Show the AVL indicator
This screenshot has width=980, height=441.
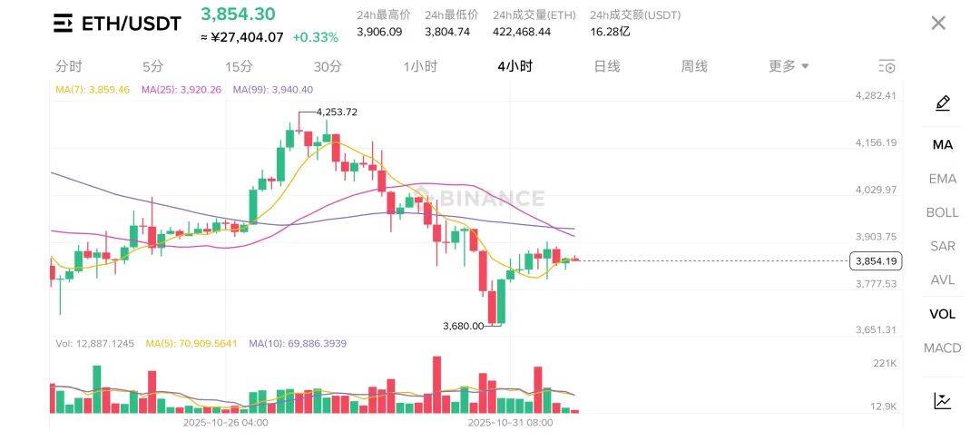tap(942, 279)
